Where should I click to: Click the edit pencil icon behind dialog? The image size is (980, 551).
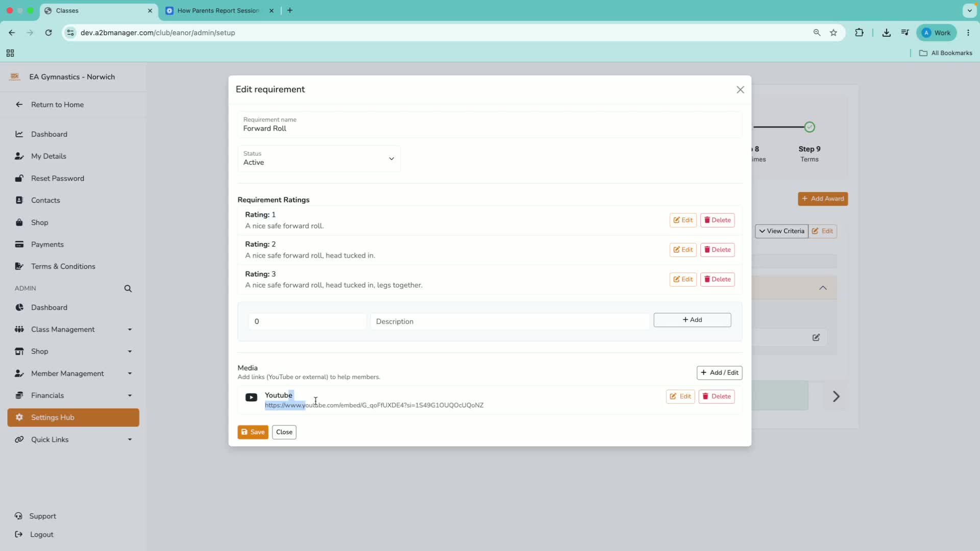(x=816, y=337)
